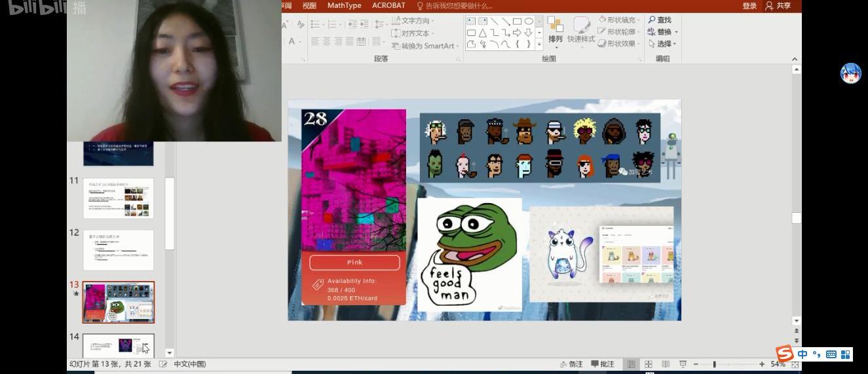Select the left brace shape
Screen dimensions: 868x374
click(x=517, y=44)
